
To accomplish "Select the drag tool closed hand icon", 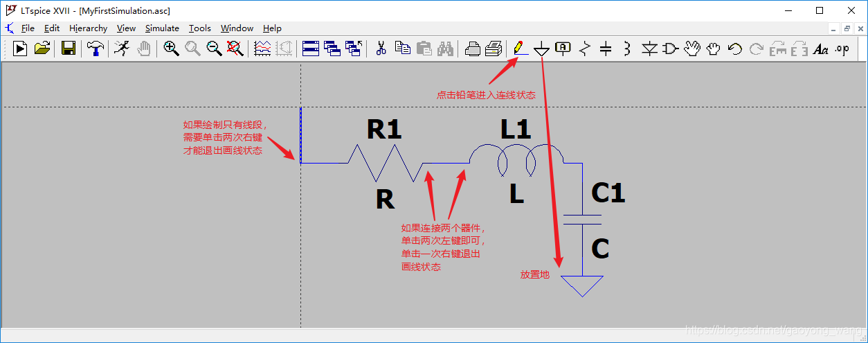I will 714,49.
